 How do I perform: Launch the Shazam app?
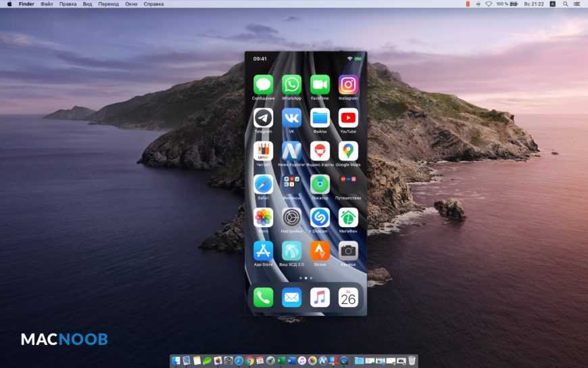[320, 217]
